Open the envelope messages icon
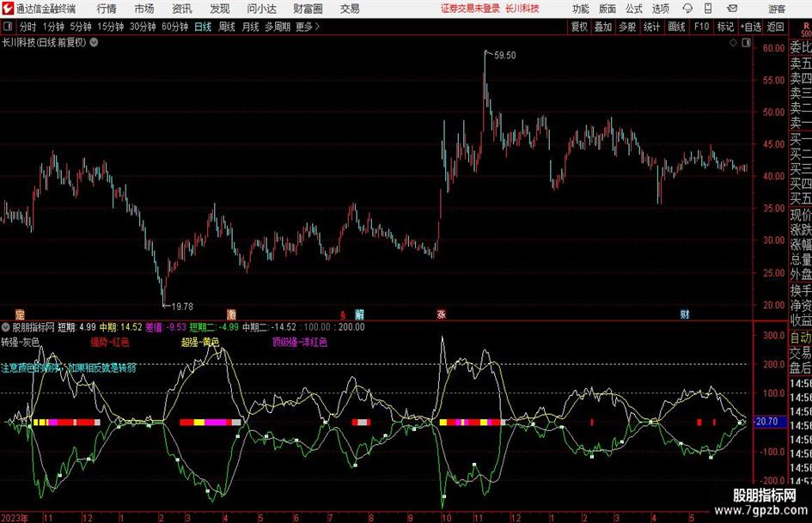Screen dimensions: 812x523 [x=732, y=9]
